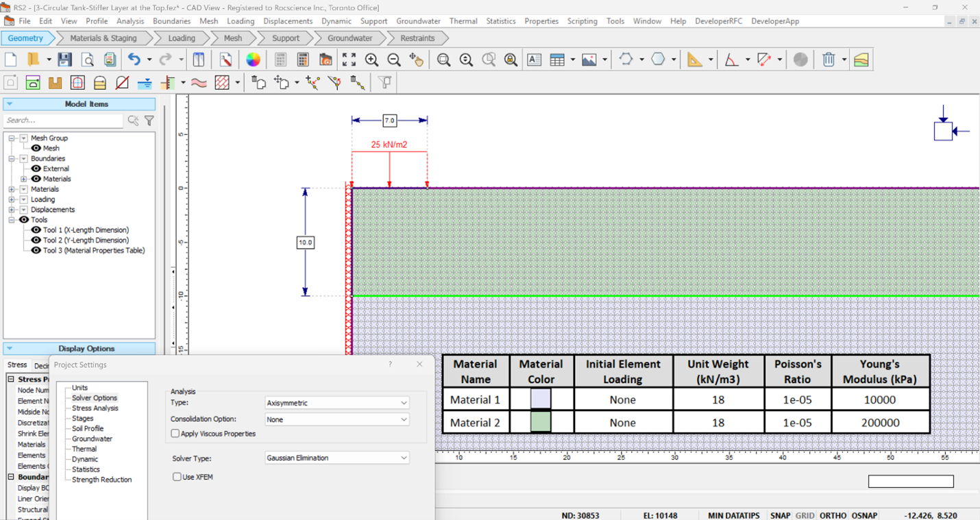Open the color application palette
Image resolution: width=980 pixels, height=520 pixels.
tap(254, 60)
